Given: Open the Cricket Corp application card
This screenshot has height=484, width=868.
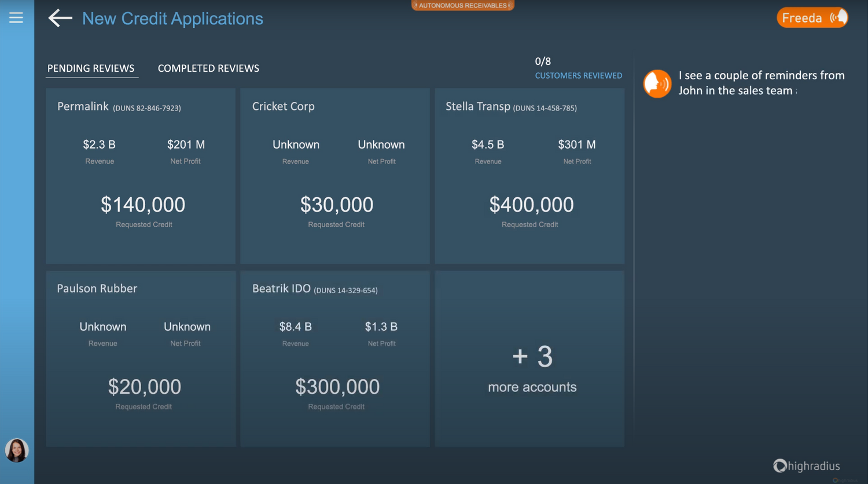Looking at the screenshot, I should coord(335,176).
